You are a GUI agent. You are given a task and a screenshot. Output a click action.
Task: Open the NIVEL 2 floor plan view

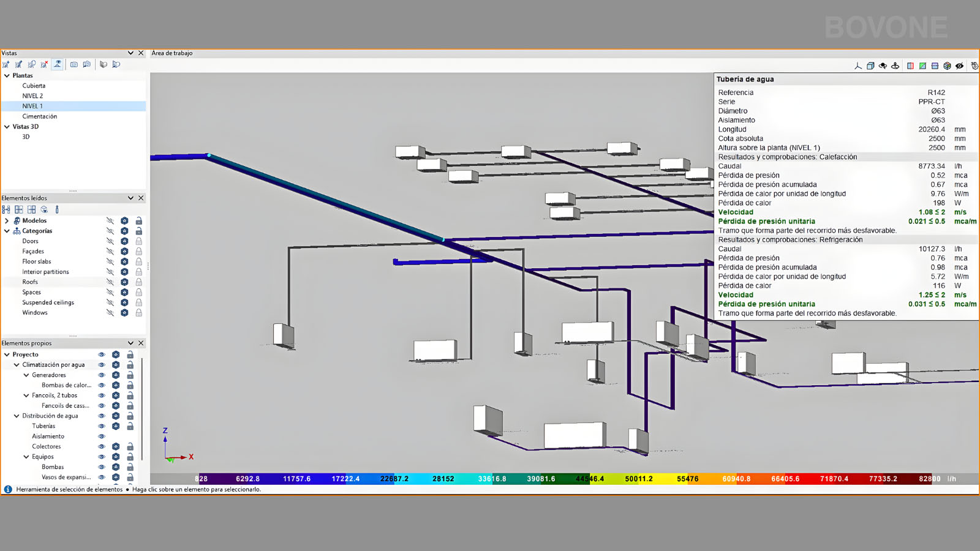click(x=32, y=96)
